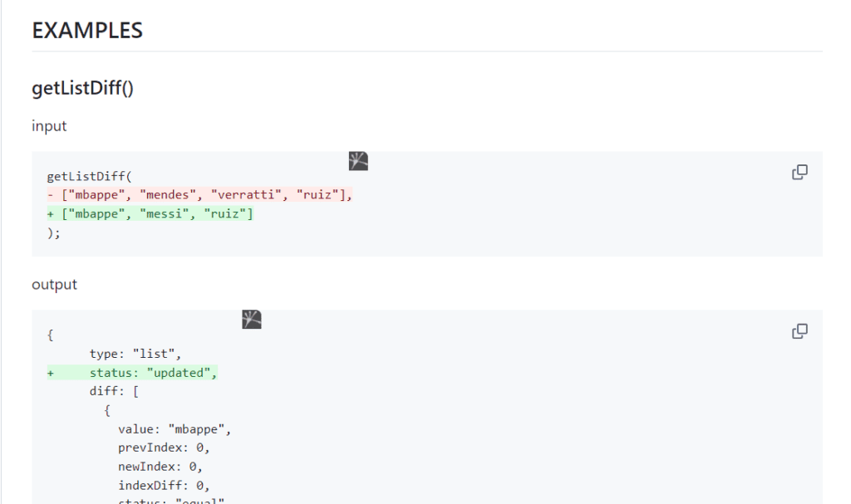Click the getListDiff( opening code line
This screenshot has width=851, height=504.
coord(89,176)
